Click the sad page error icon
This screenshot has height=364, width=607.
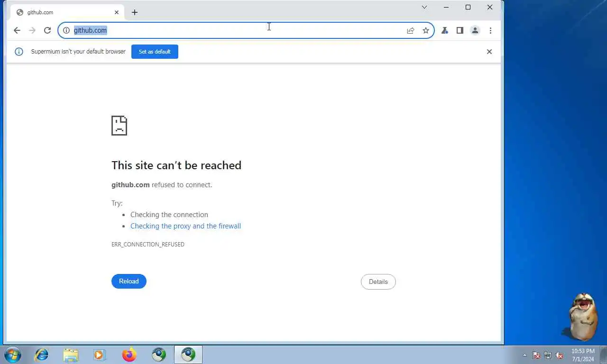point(120,126)
